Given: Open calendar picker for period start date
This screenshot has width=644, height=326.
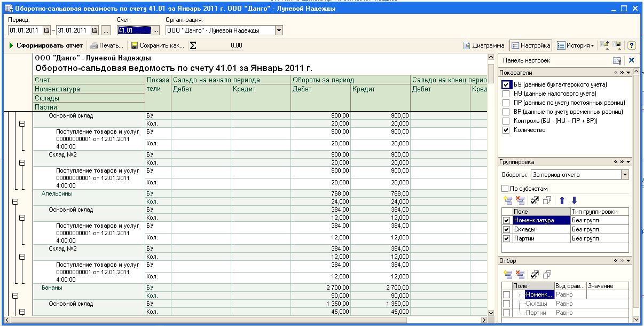Looking at the screenshot, I should pos(46,30).
